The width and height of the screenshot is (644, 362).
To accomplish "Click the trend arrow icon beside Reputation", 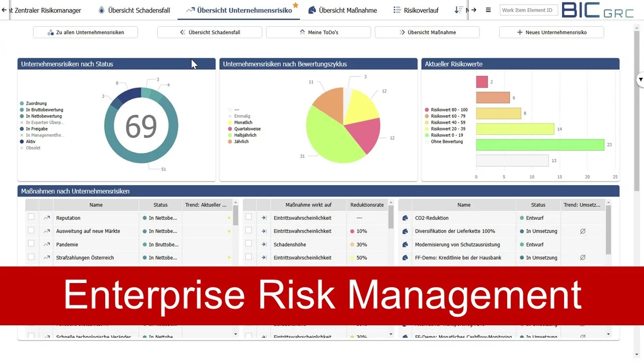I will point(46,218).
